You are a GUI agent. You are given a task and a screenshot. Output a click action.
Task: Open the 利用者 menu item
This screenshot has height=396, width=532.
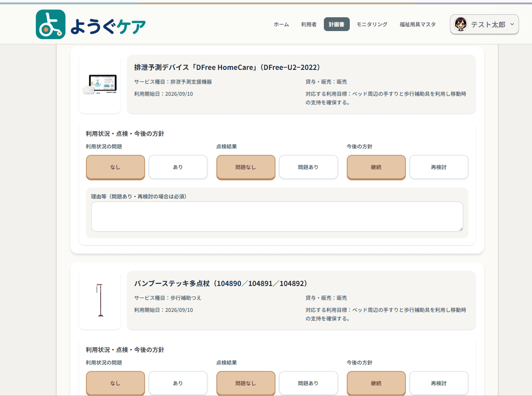309,25
